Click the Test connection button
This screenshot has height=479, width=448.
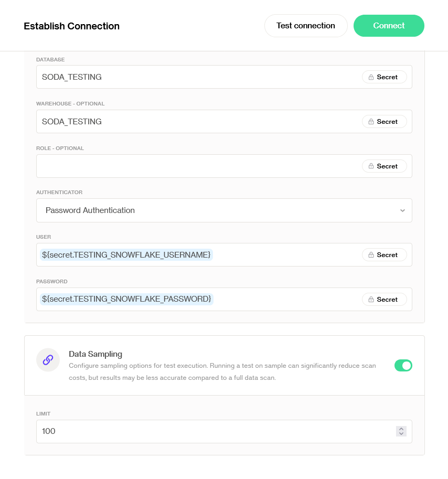tap(306, 26)
